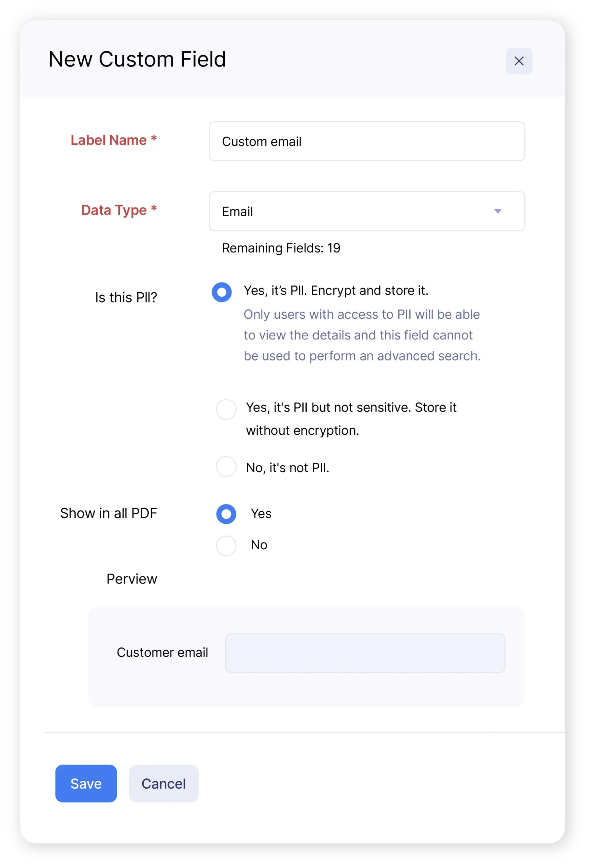Image resolution: width=590 pixels, height=868 pixels.
Task: Select the 'No, it's not PII' radio
Action: pos(226,467)
